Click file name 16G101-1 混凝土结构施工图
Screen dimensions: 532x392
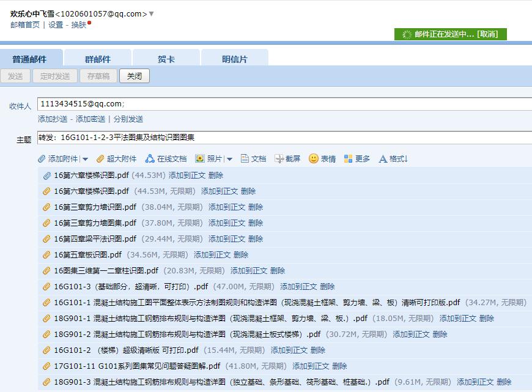tap(257, 302)
